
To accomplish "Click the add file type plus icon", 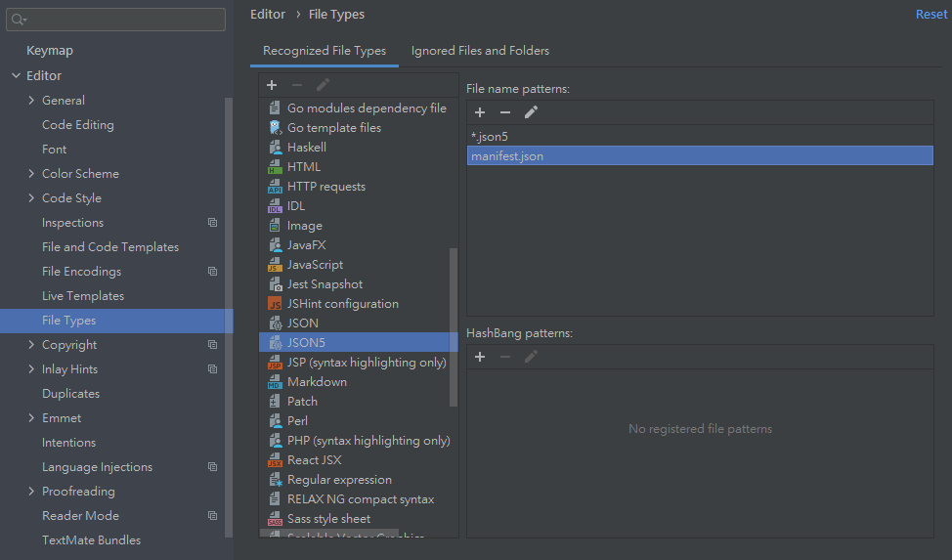I will coord(272,85).
